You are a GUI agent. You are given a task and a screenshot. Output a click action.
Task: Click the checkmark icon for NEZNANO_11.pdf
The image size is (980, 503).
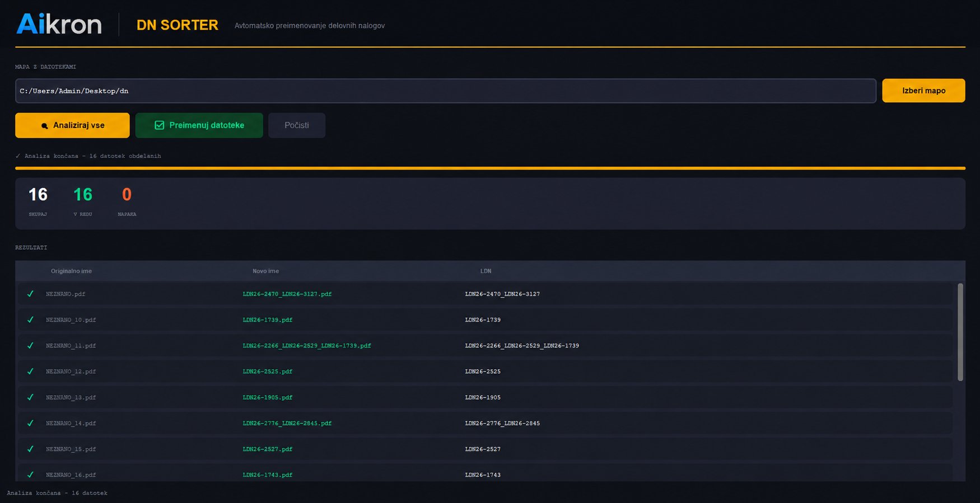(x=30, y=345)
